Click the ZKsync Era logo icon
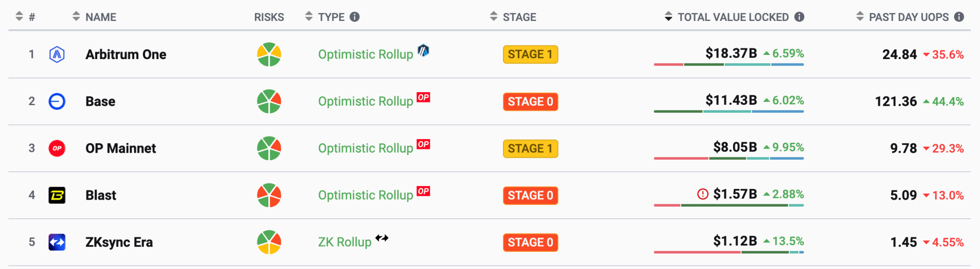 (57, 242)
